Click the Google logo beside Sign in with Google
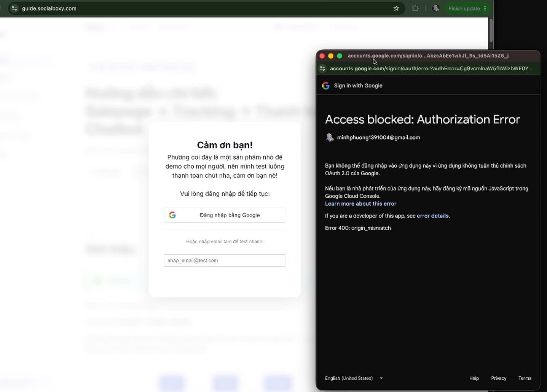This screenshot has width=547, height=392. 326,86
